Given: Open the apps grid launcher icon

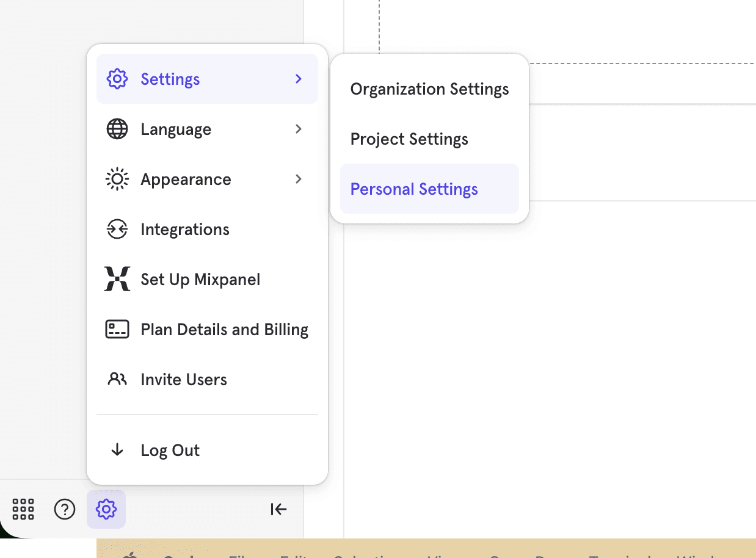Looking at the screenshot, I should [x=23, y=509].
